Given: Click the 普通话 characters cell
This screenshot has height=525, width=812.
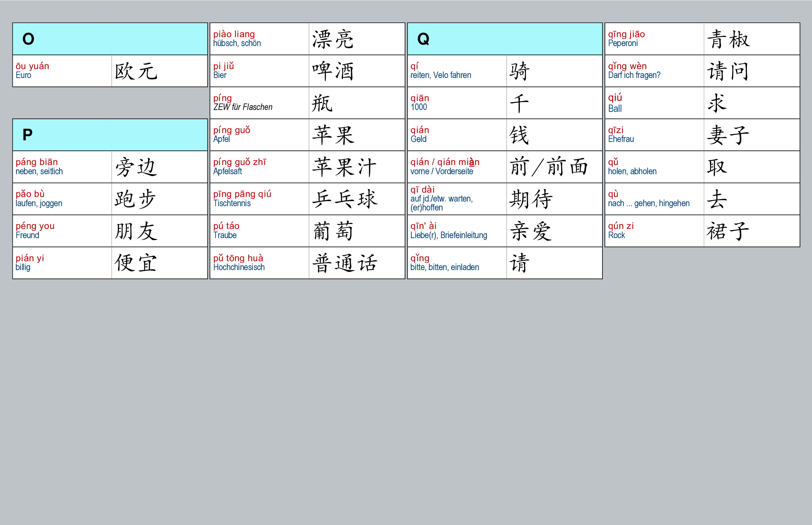Looking at the screenshot, I should tap(357, 263).
